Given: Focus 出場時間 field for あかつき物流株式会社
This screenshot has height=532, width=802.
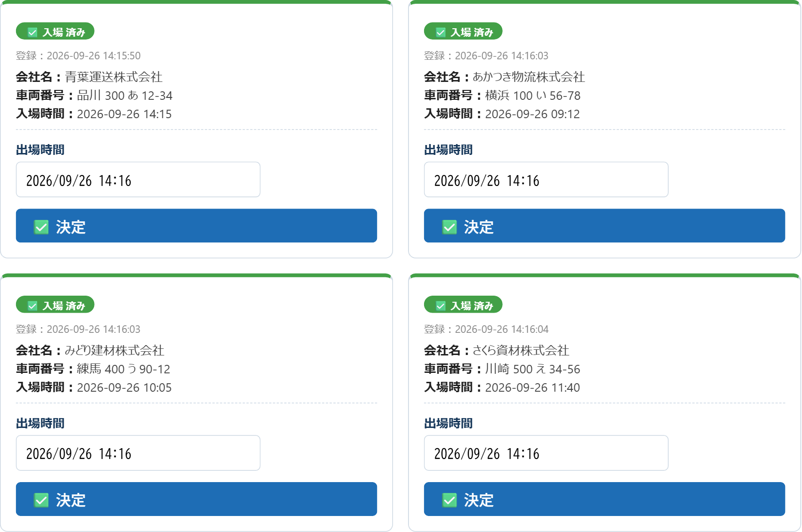Looking at the screenshot, I should (546, 179).
